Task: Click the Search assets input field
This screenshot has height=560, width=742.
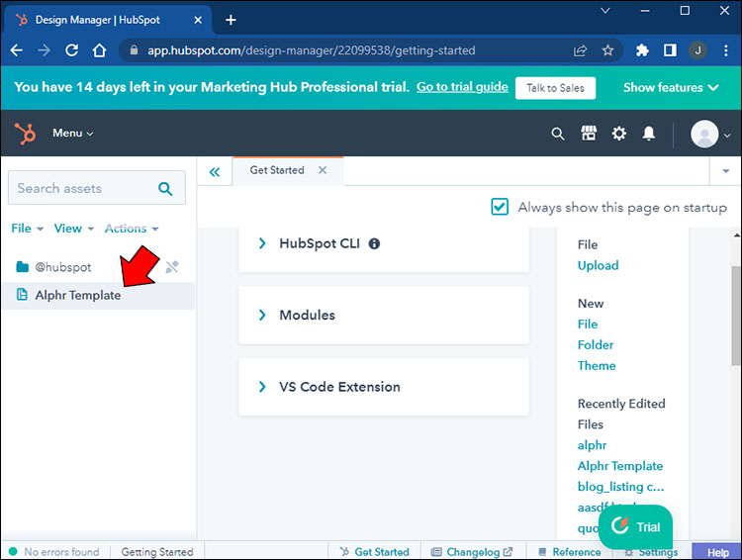Action: pos(84,188)
